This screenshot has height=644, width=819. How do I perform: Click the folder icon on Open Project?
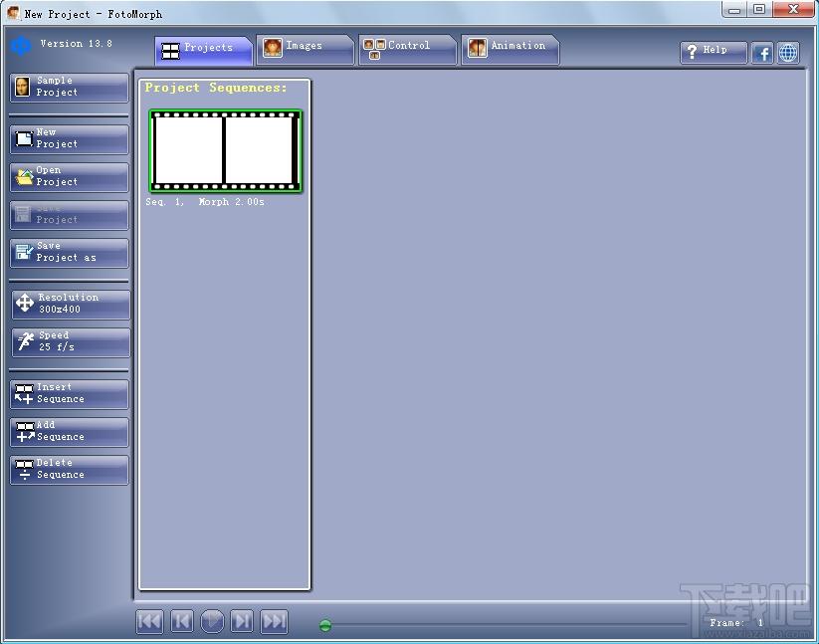[24, 177]
